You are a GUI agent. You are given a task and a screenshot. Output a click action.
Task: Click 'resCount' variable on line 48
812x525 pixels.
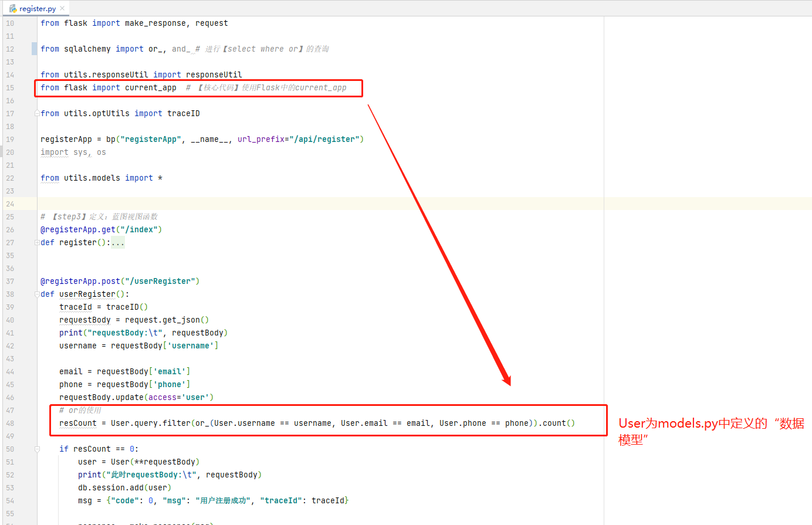(78, 423)
